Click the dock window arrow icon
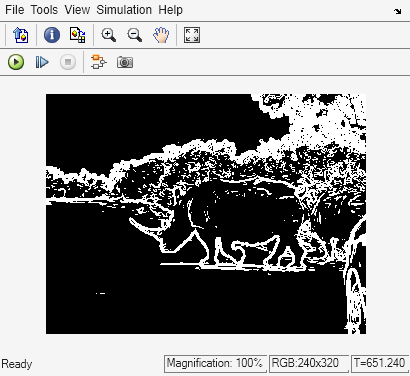Viewport: 410px width, 376px height. [x=397, y=11]
